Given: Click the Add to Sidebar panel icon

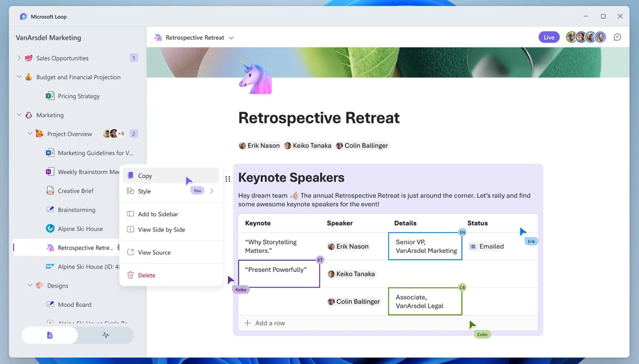Looking at the screenshot, I should click(130, 214).
